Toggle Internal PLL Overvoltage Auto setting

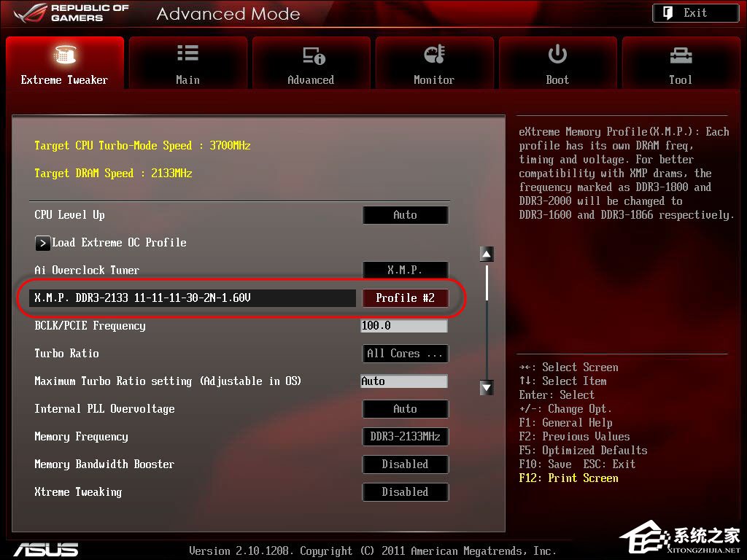(x=405, y=409)
